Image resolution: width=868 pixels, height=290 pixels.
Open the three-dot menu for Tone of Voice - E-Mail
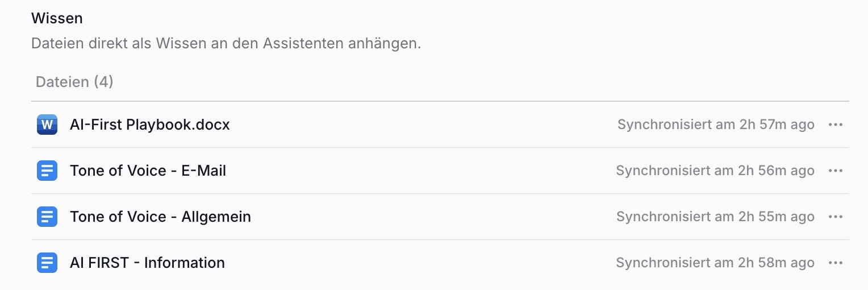[x=835, y=171]
